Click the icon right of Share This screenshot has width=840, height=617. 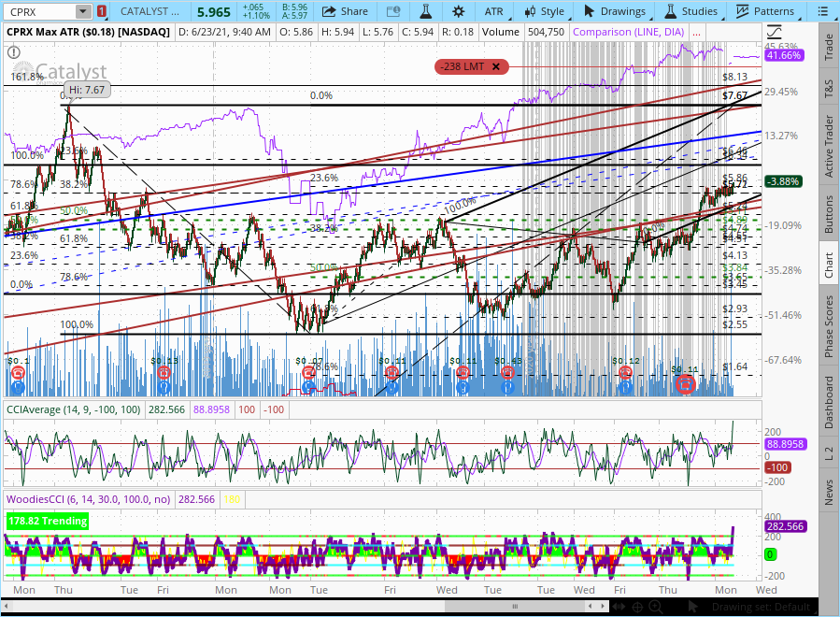coord(389,11)
